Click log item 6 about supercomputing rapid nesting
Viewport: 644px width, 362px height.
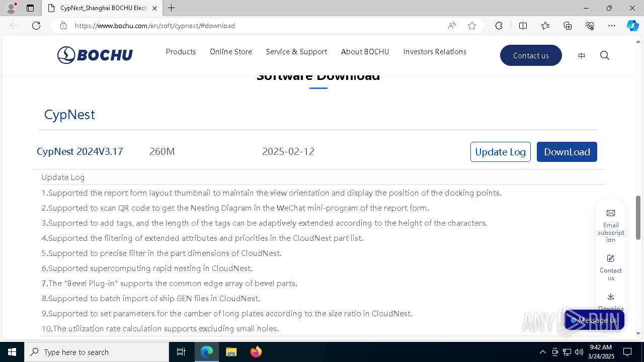[x=147, y=268]
